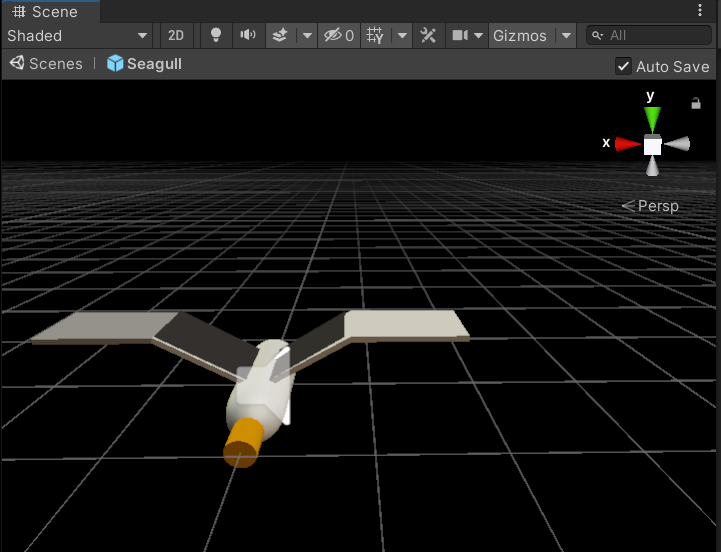The image size is (721, 552).
Task: Expand the effects dropdown arrow
Action: pyautogui.click(x=307, y=35)
